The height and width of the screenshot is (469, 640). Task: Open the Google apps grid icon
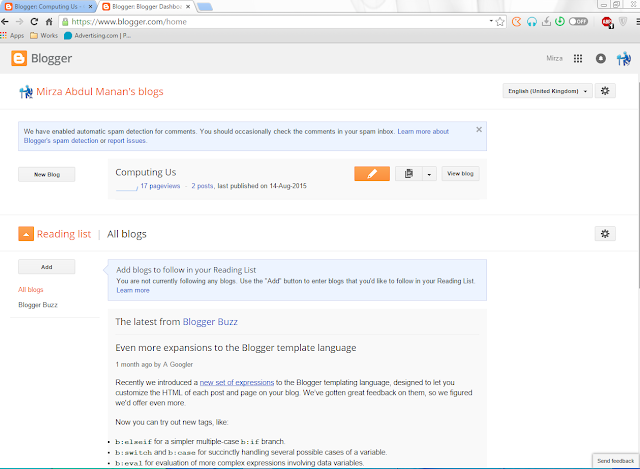[578, 58]
